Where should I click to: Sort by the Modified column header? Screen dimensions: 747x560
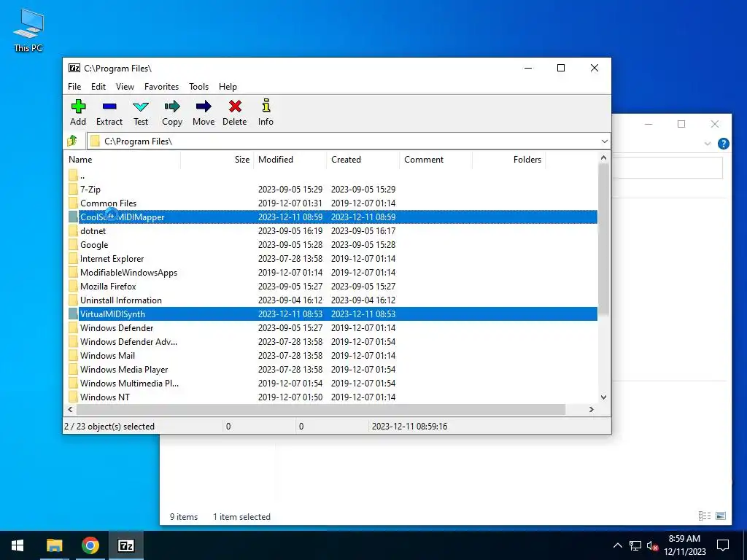290,160
